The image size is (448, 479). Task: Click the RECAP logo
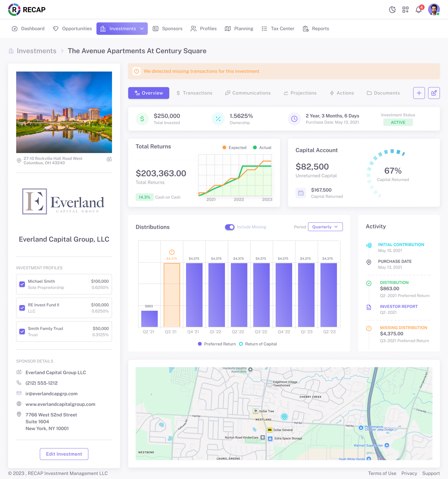(27, 10)
